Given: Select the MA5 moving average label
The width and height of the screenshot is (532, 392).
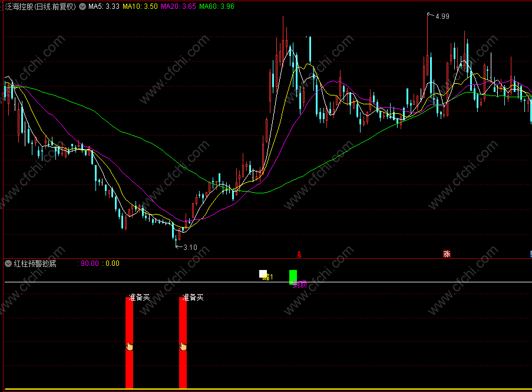Looking at the screenshot, I should [x=104, y=6].
